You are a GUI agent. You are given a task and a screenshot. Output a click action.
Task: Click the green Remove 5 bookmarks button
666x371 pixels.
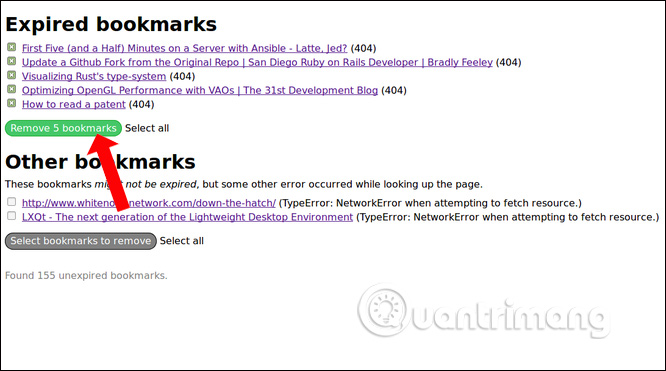(63, 128)
